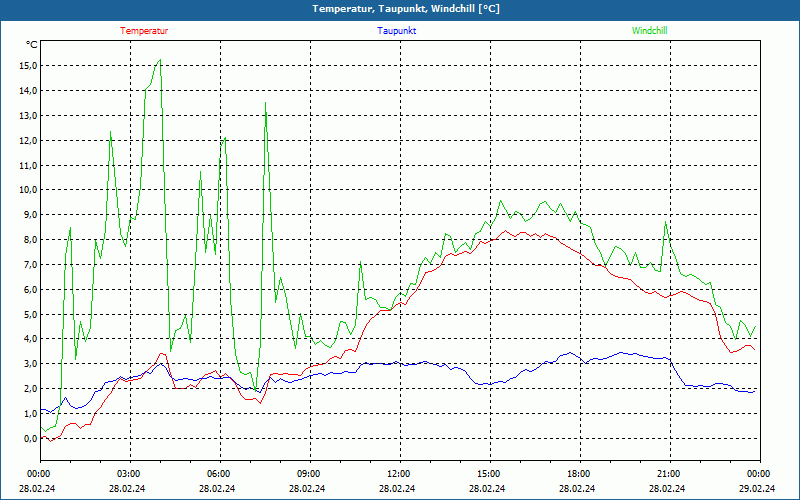Viewport: 800px width, 500px height.
Task: Select the green Windchill legend label
Action: pos(650,31)
